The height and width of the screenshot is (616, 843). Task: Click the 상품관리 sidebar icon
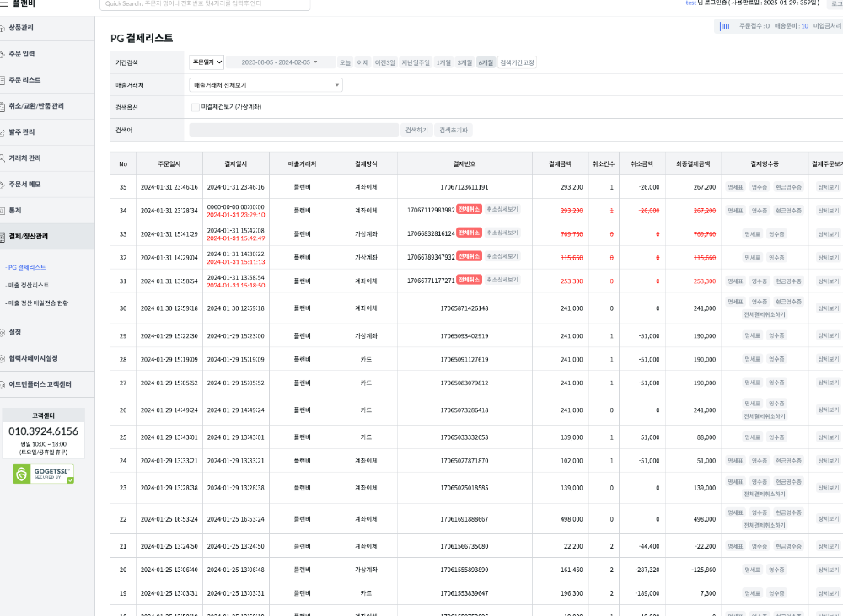pyautogui.click(x=3, y=28)
